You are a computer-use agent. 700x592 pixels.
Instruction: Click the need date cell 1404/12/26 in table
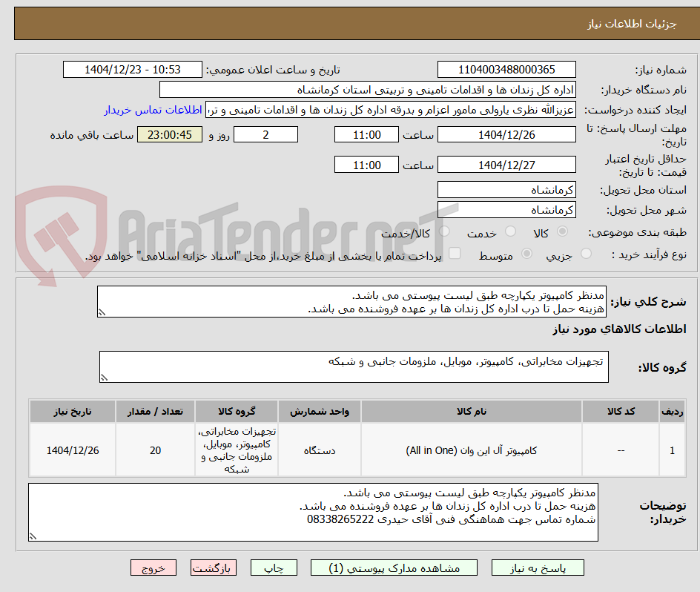pos(73,450)
